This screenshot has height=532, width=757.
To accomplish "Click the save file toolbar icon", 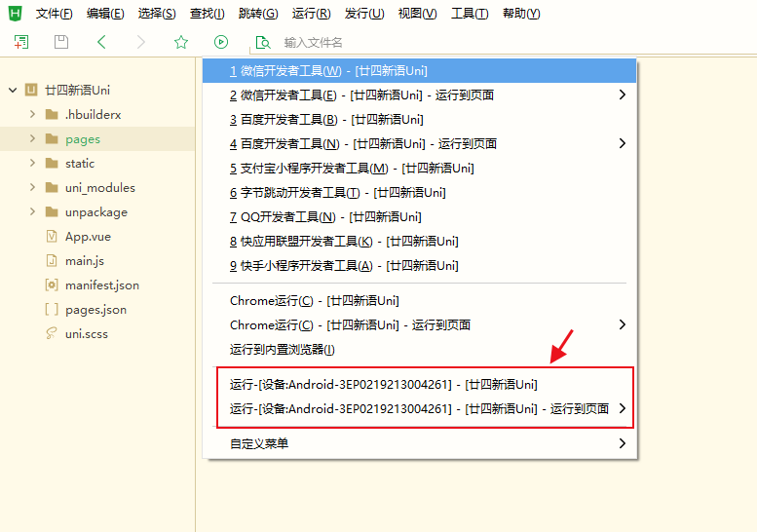I will 61,42.
